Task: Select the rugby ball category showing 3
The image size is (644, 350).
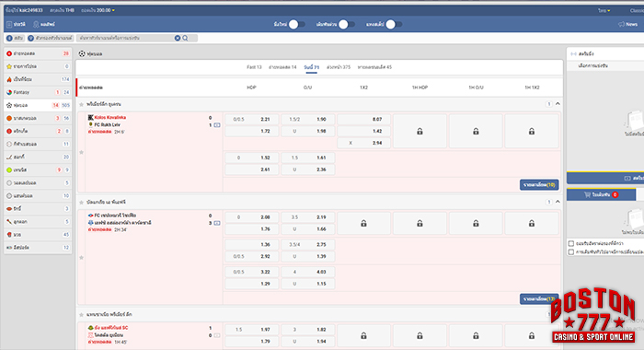Action: (x=38, y=208)
